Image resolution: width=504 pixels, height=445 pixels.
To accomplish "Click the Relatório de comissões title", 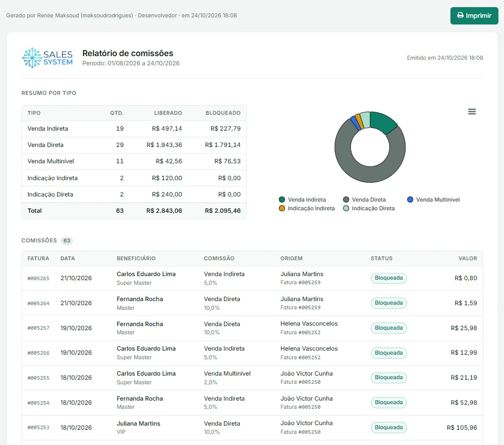I will 128,54.
